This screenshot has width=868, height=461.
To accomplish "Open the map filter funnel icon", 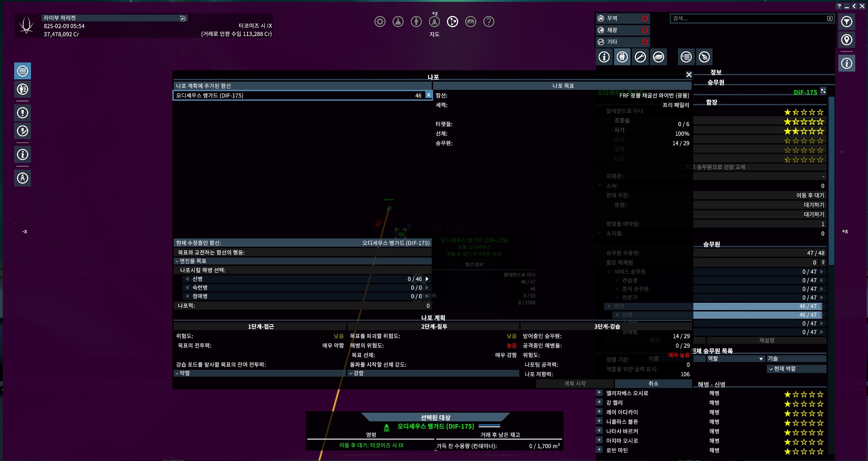I will (847, 21).
